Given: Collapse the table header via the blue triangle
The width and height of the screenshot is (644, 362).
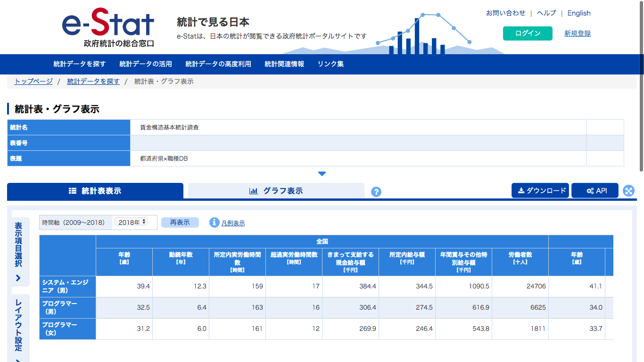Looking at the screenshot, I should pyautogui.click(x=322, y=173).
